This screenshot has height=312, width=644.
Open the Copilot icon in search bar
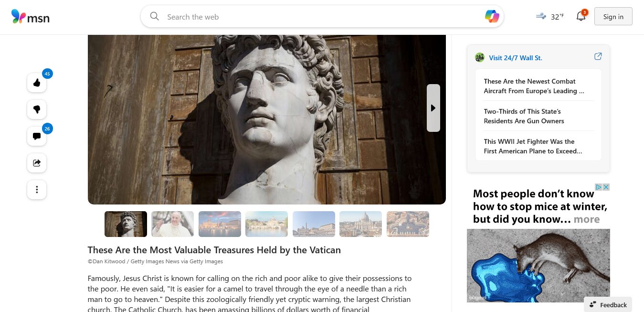pos(492,17)
